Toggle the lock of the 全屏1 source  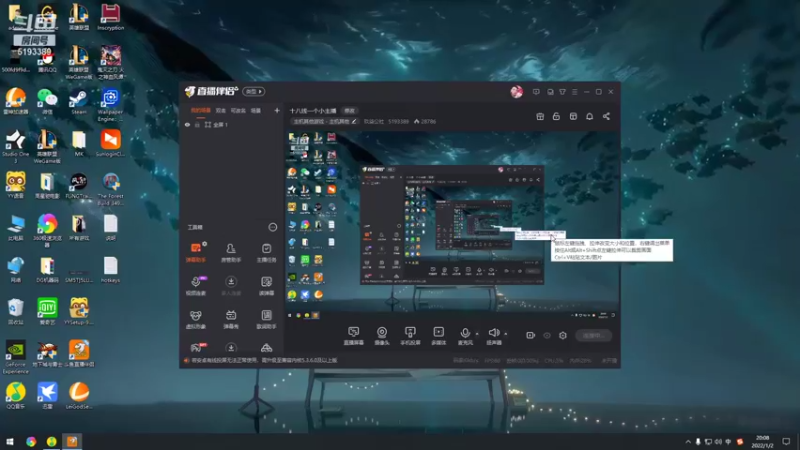[x=197, y=124]
